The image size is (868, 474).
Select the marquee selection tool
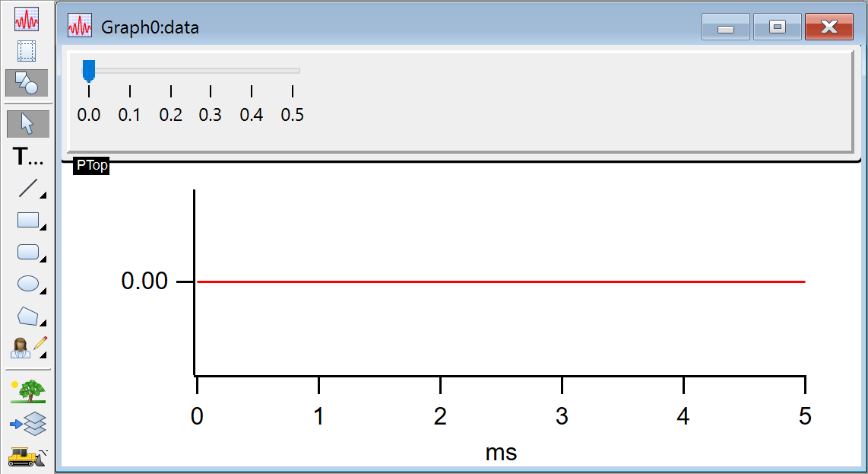[x=27, y=51]
